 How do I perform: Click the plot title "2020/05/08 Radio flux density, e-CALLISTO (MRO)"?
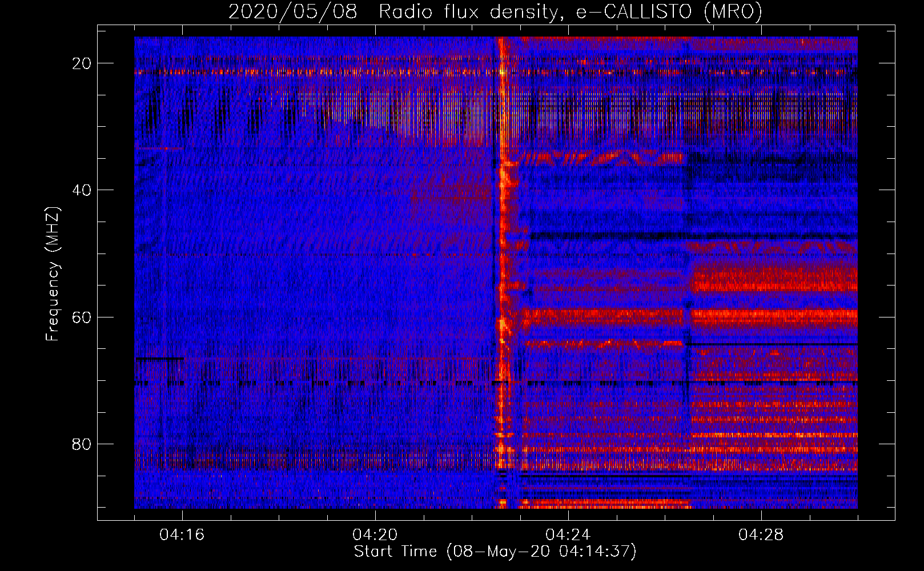(x=495, y=12)
